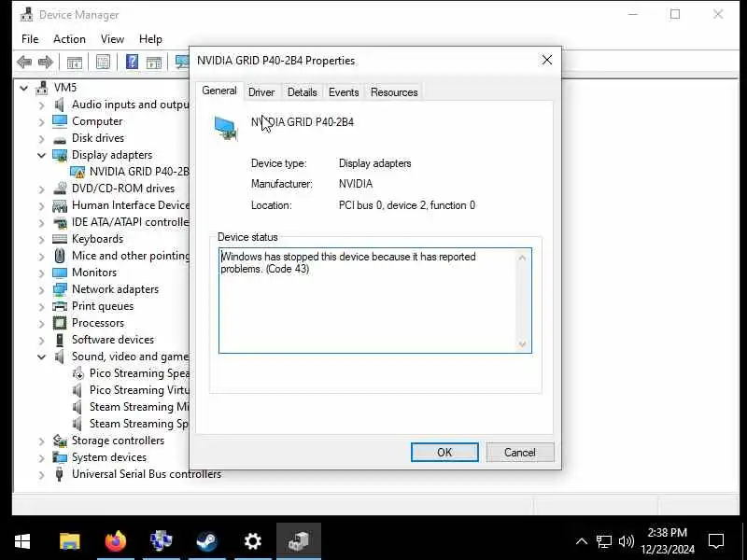Click the NVIDIA GRID adapter warning icon in tree

(x=78, y=172)
